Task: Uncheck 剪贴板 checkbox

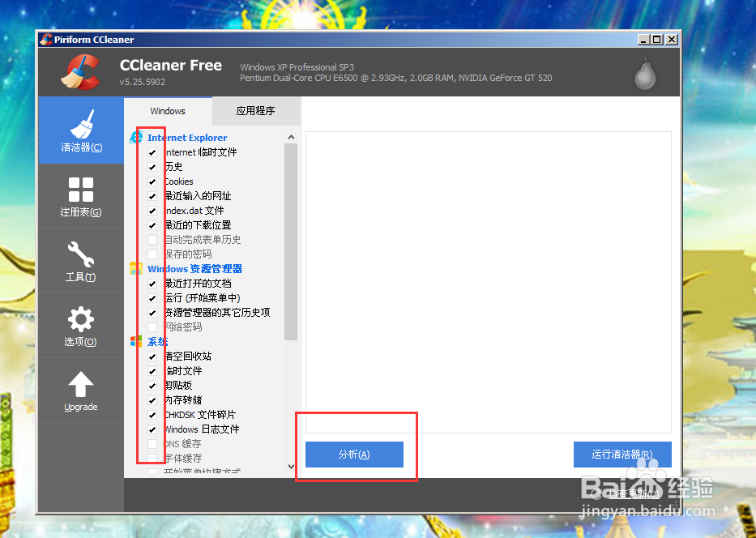Action: (152, 386)
